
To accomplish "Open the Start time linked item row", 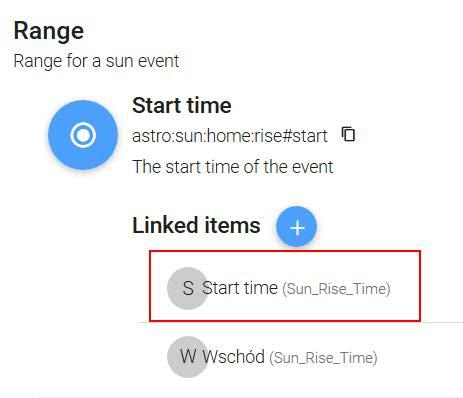I will 285,286.
